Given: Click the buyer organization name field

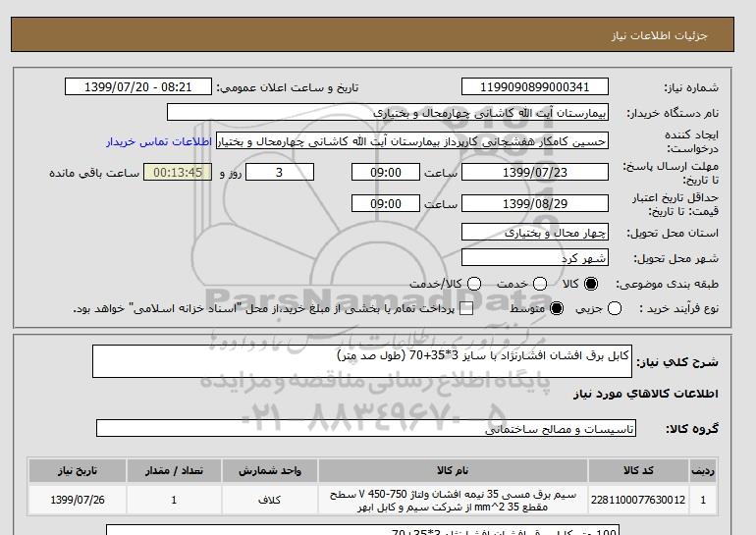Looking at the screenshot, I should tap(388, 112).
